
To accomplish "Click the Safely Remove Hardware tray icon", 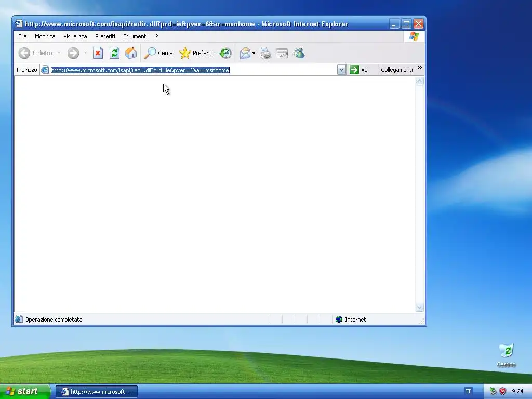I will click(493, 392).
